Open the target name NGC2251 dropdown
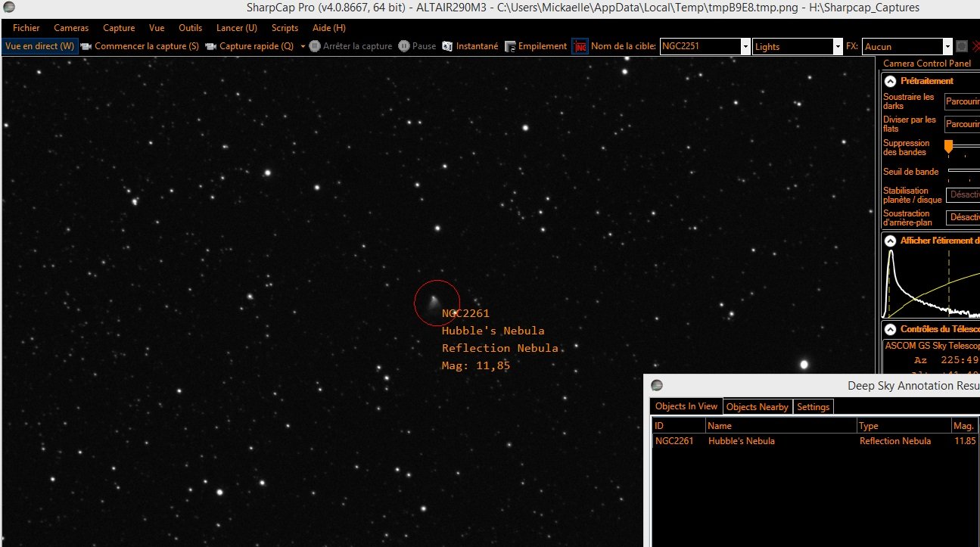 click(x=745, y=46)
